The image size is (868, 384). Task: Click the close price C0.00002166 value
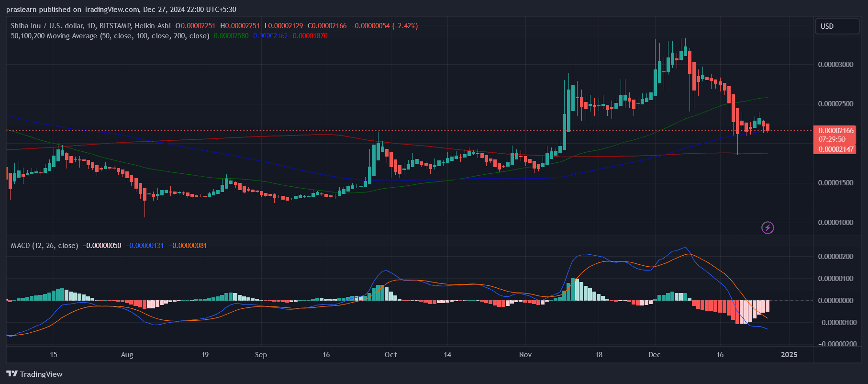coord(327,26)
